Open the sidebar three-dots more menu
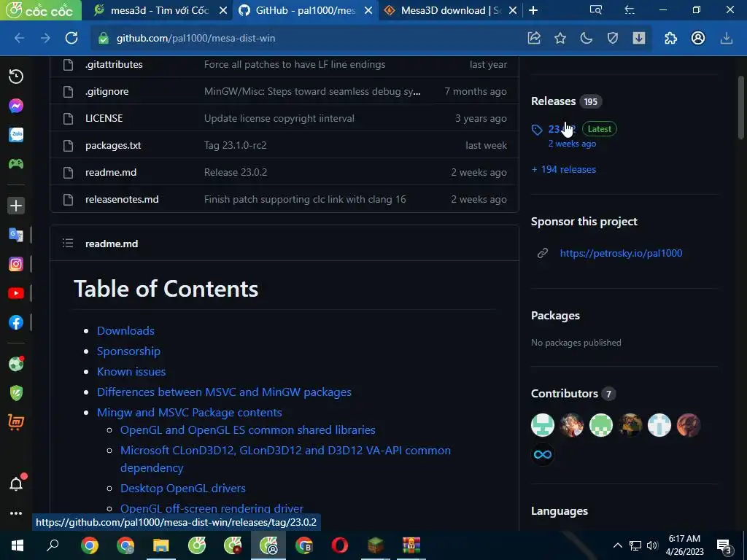Image resolution: width=747 pixels, height=560 pixels. click(16, 513)
